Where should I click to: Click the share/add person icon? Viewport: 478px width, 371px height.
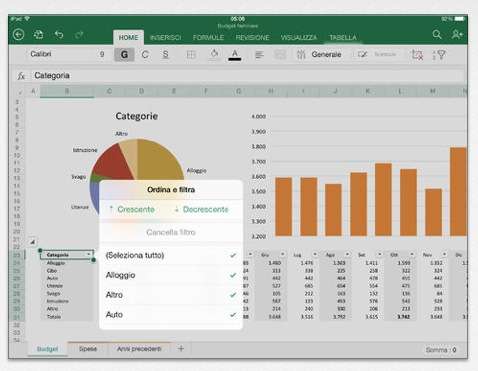point(457,34)
